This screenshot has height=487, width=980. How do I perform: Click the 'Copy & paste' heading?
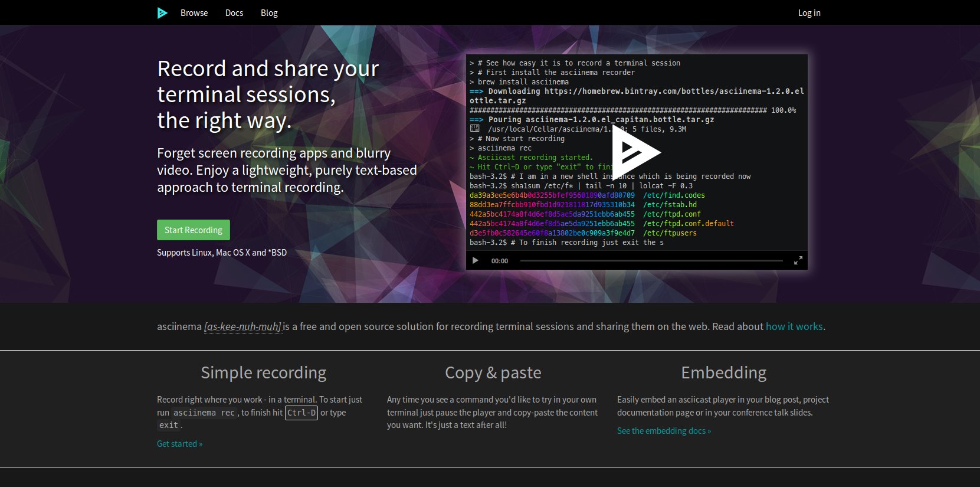click(493, 372)
